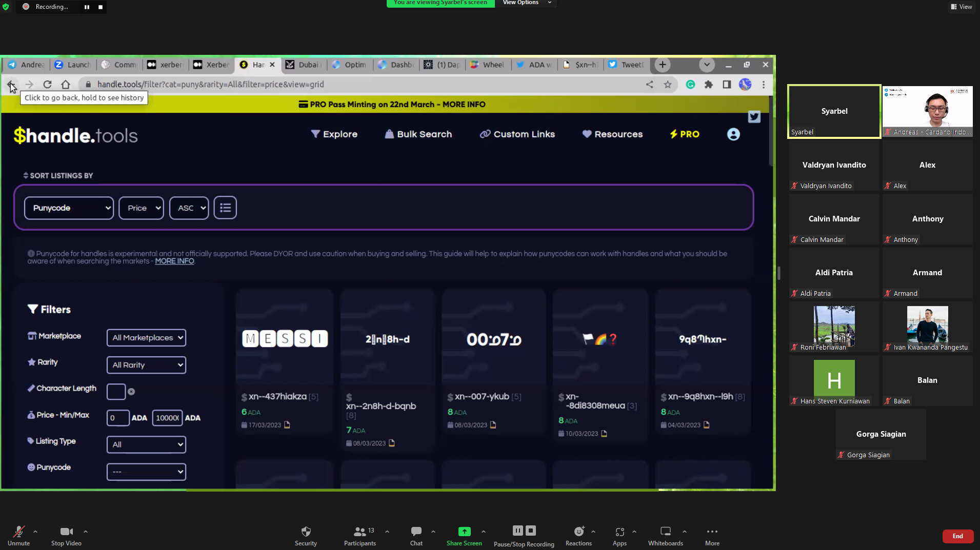
Task: Close the Handle browser tab
Action: pyautogui.click(x=272, y=65)
